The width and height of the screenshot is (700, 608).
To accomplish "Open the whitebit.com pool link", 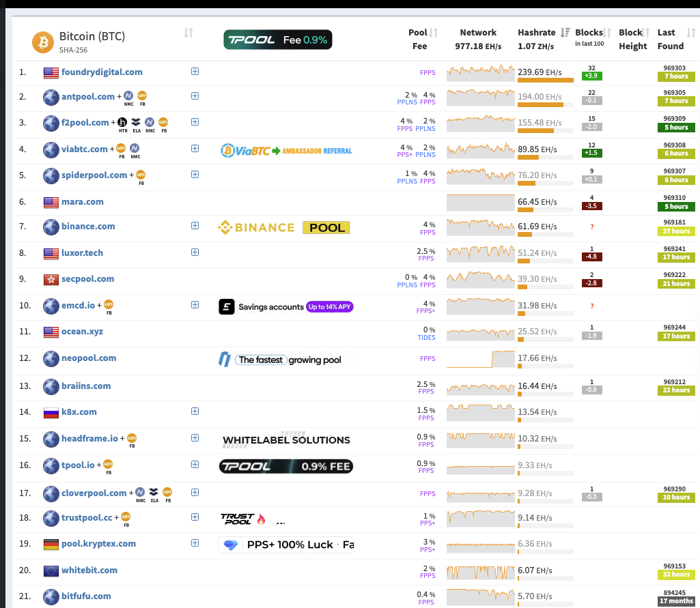I will pyautogui.click(x=89, y=570).
